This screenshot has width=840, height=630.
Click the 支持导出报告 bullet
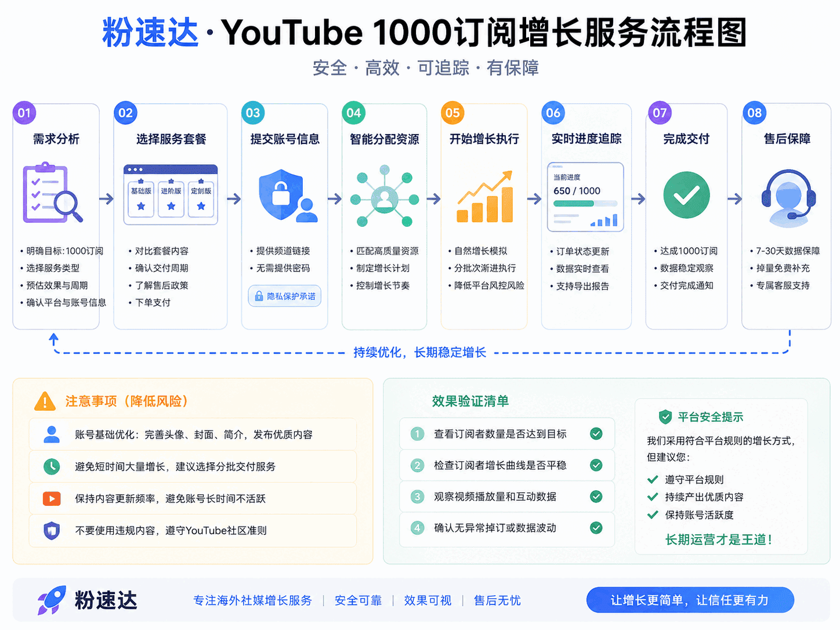pos(579,285)
